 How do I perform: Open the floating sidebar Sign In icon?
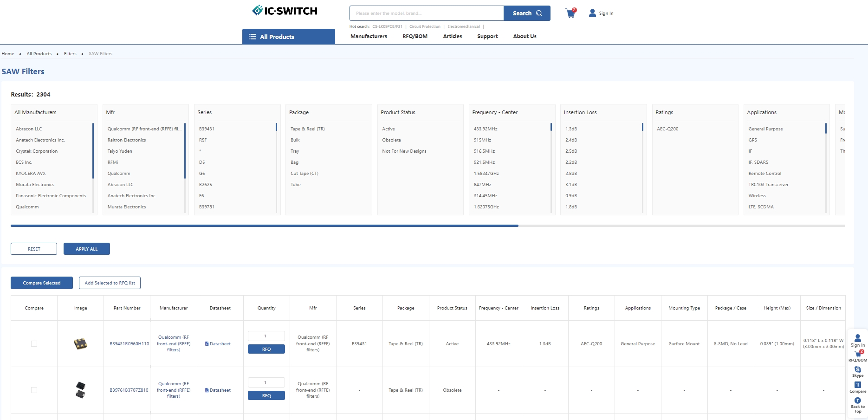coord(857,338)
